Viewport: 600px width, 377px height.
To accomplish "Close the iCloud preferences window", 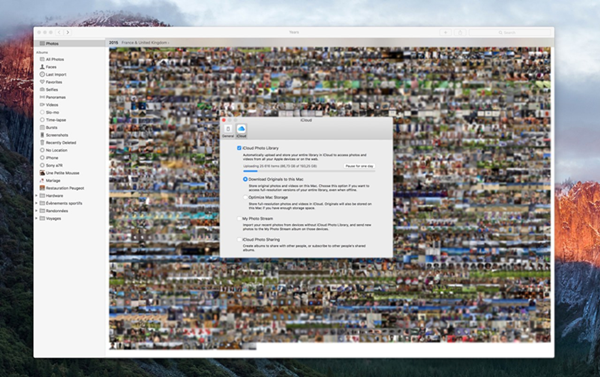I will (x=224, y=120).
